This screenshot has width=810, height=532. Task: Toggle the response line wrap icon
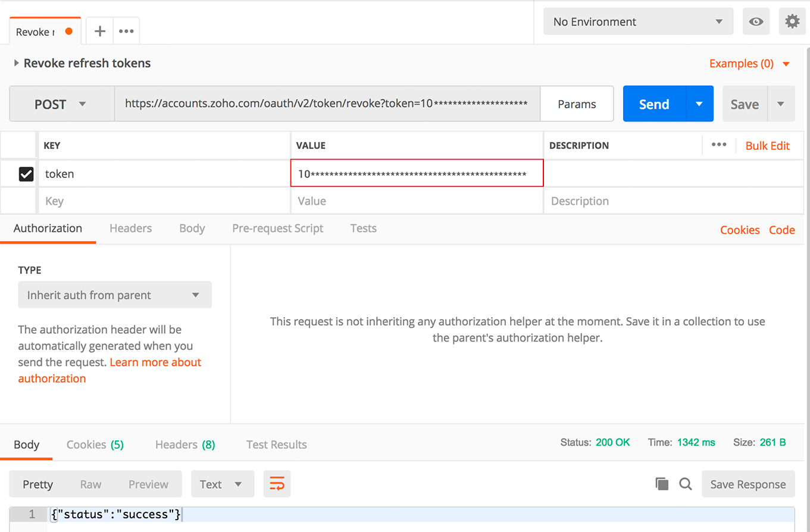point(277,484)
